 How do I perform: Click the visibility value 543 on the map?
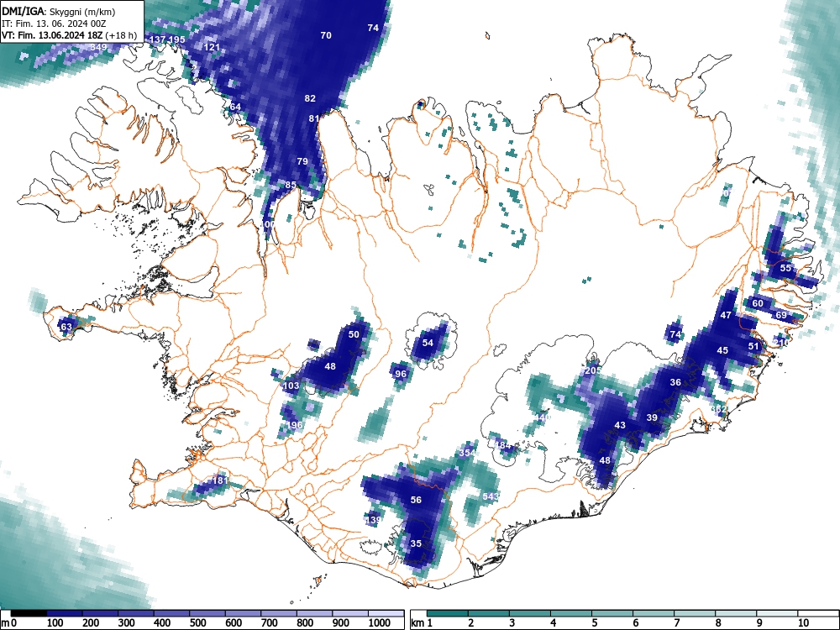click(491, 496)
